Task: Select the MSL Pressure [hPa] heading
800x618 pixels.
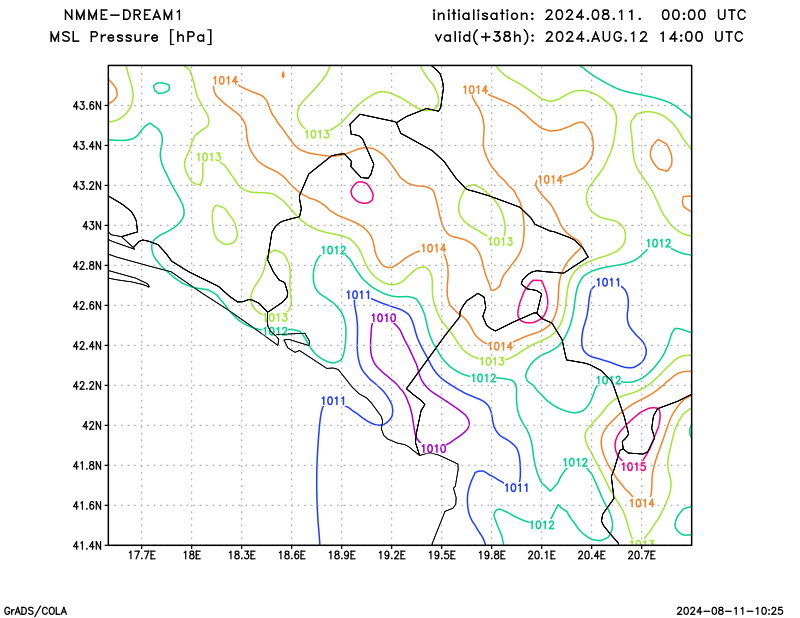Action: (x=131, y=37)
